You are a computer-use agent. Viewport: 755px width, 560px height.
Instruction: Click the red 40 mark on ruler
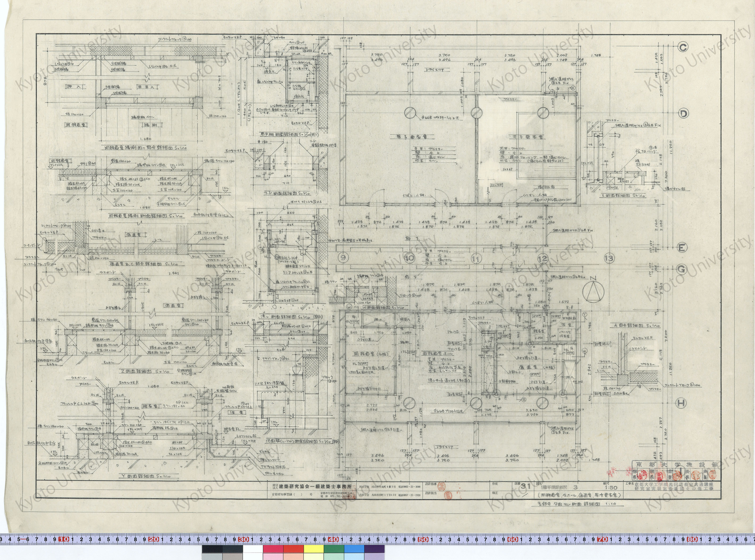[x=334, y=539]
